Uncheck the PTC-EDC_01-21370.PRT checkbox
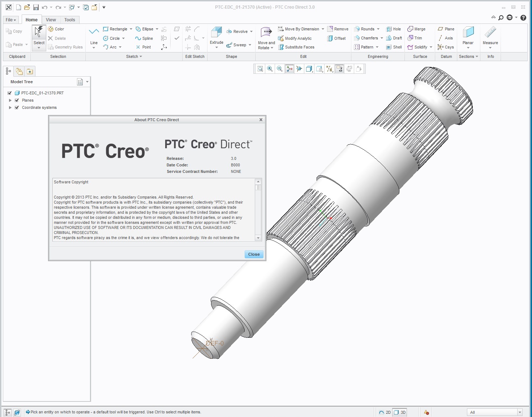This screenshot has width=532, height=417. click(x=10, y=93)
